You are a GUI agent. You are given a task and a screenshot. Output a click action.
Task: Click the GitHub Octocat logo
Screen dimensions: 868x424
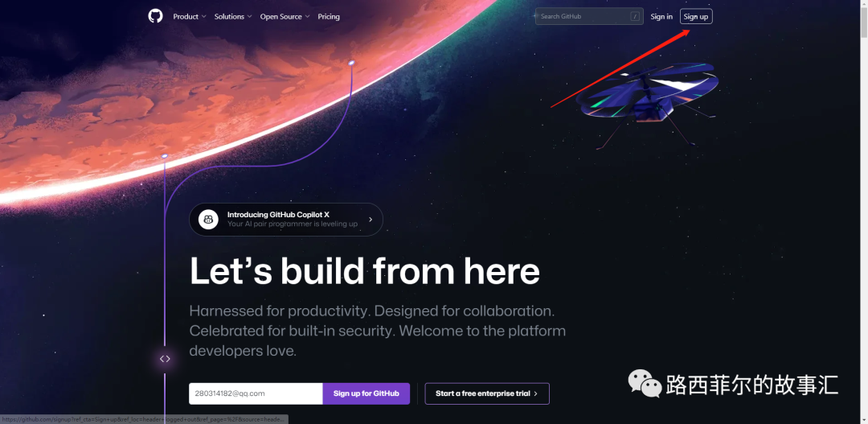(156, 16)
